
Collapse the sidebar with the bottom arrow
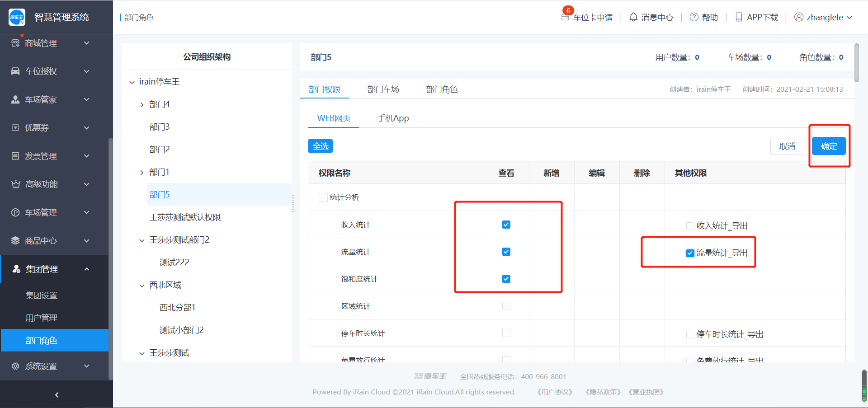tap(57, 395)
